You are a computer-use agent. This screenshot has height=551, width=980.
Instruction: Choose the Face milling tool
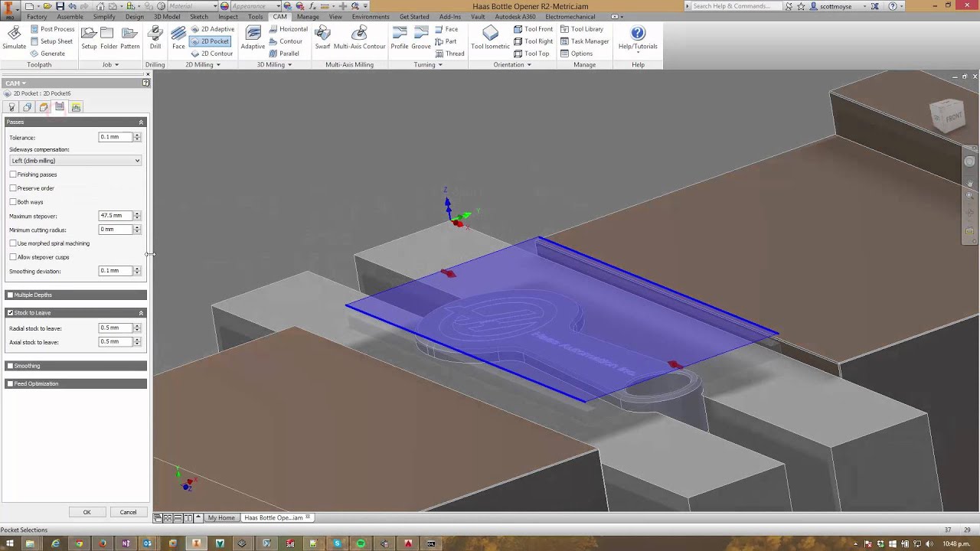coord(178,37)
